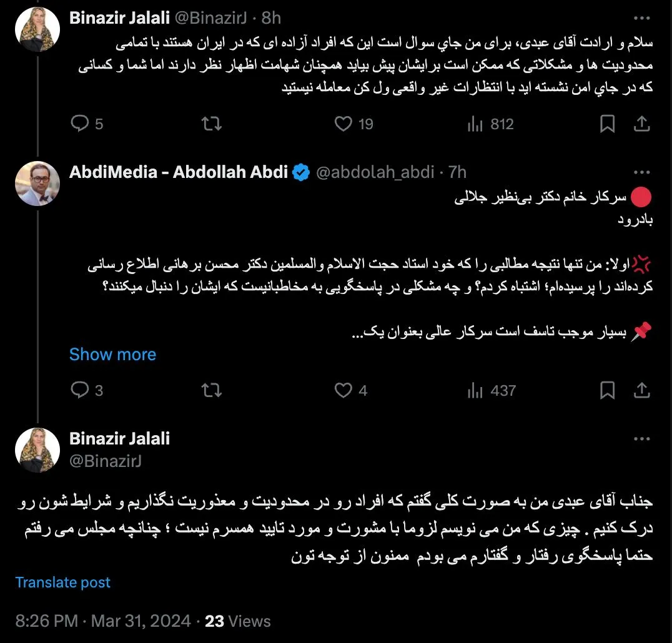The height and width of the screenshot is (643, 672).
Task: Open the more menu on AbdiMedia's post
Action: coord(642,172)
